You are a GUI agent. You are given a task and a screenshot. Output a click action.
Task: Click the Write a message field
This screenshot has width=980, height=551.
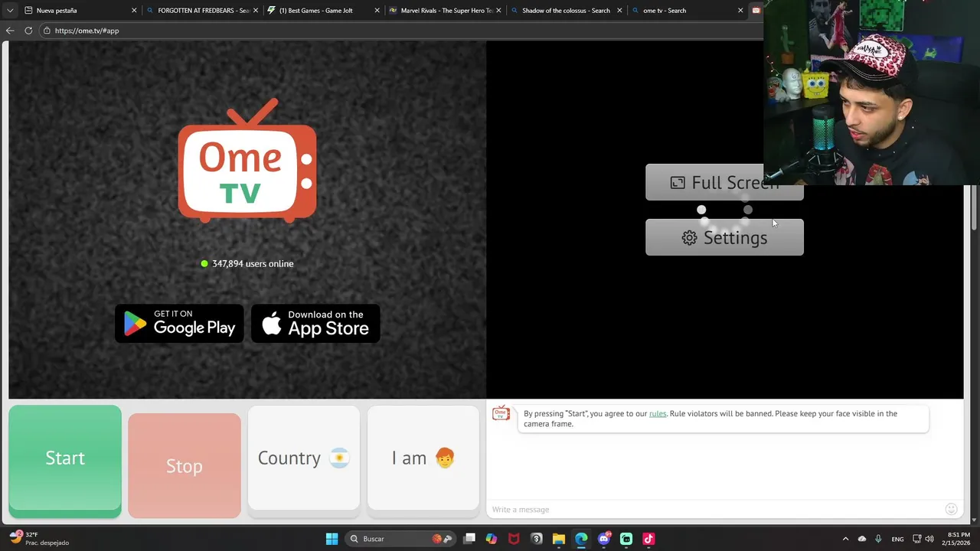pos(716,510)
